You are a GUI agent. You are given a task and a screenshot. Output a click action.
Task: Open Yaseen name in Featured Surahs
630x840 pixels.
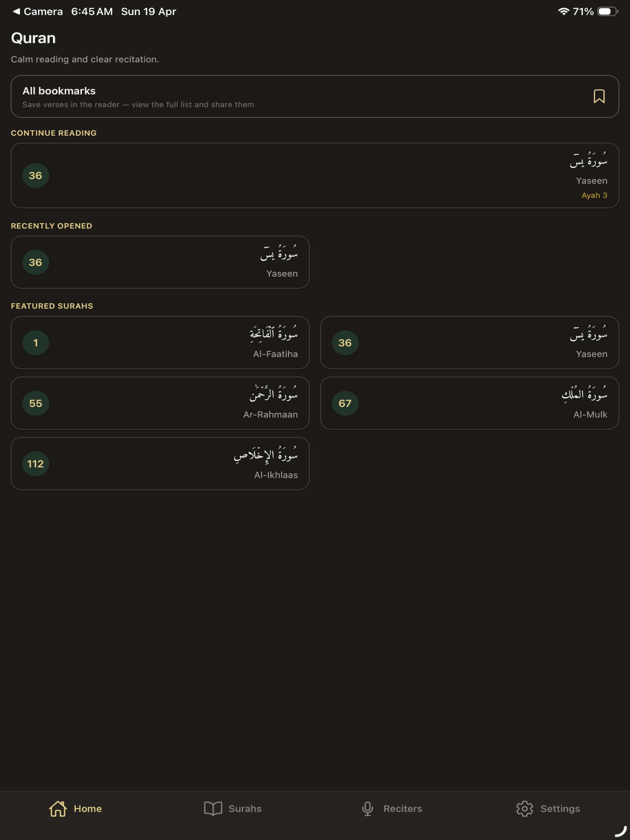point(591,354)
